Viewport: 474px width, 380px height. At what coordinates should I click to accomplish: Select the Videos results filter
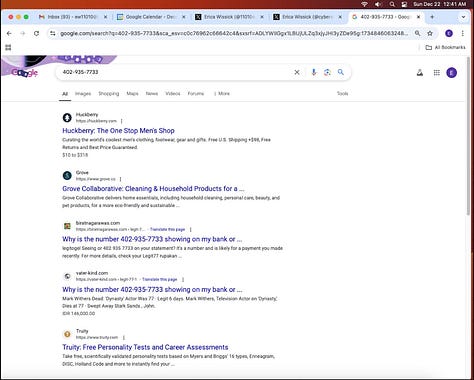coord(173,94)
